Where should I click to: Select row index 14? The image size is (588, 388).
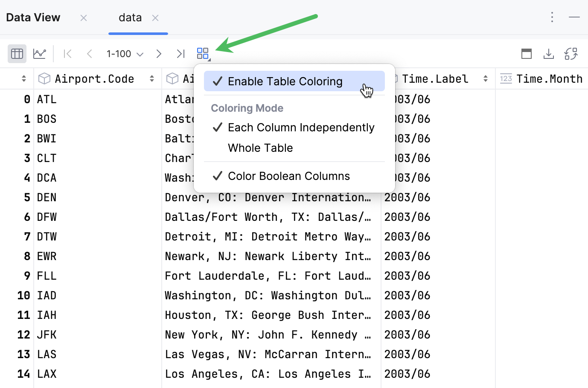coord(23,374)
